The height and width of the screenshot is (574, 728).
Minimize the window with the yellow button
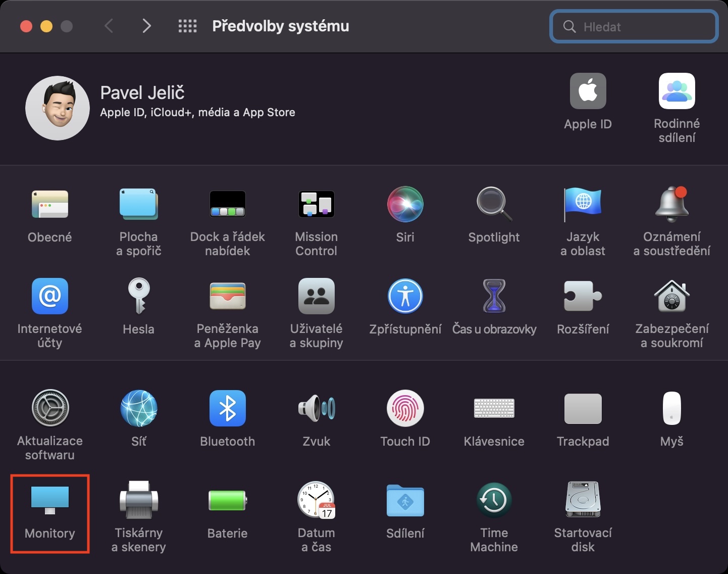click(x=46, y=26)
